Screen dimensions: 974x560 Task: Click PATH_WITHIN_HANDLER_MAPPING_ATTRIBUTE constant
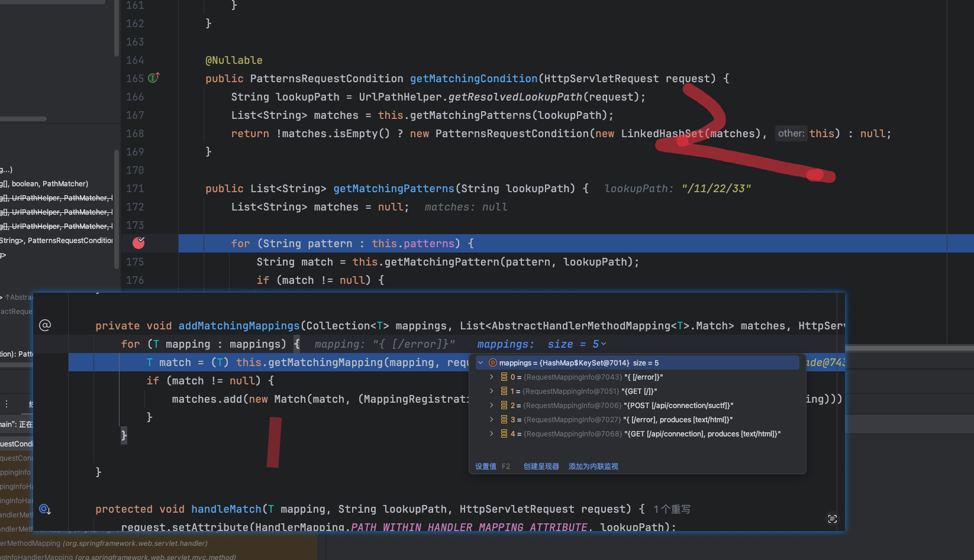(469, 527)
